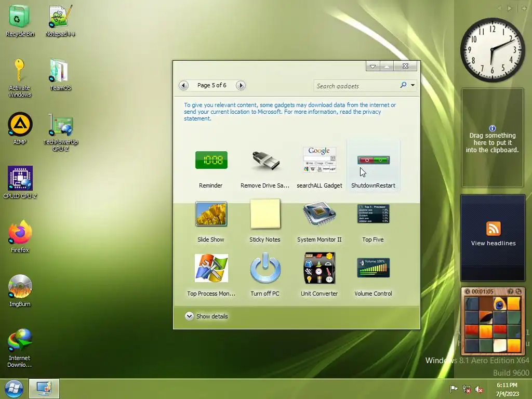Click the desktop gadgets taskbar button
The width and height of the screenshot is (532, 399).
pos(44,389)
